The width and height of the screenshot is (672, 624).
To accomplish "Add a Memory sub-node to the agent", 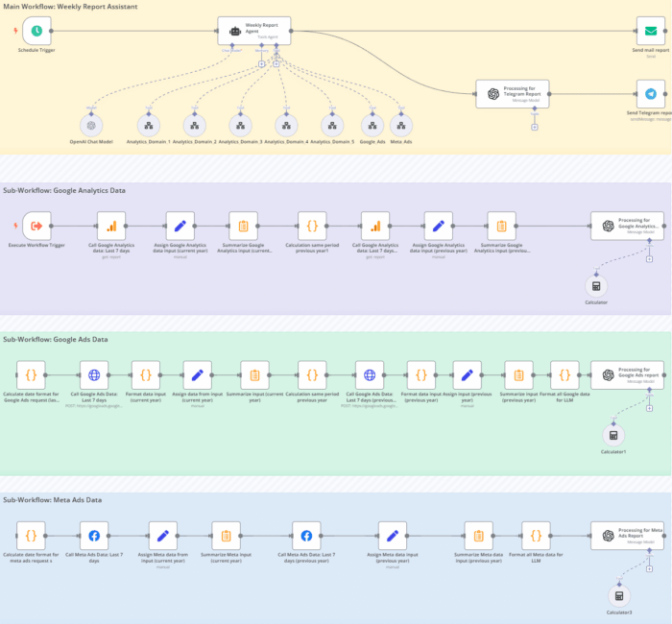I will coord(261,64).
